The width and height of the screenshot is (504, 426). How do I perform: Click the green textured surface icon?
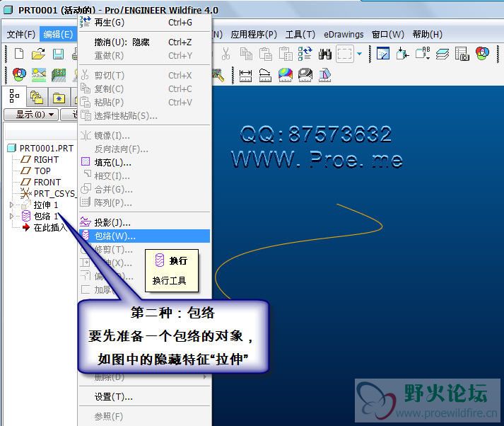pyautogui.click(x=59, y=75)
